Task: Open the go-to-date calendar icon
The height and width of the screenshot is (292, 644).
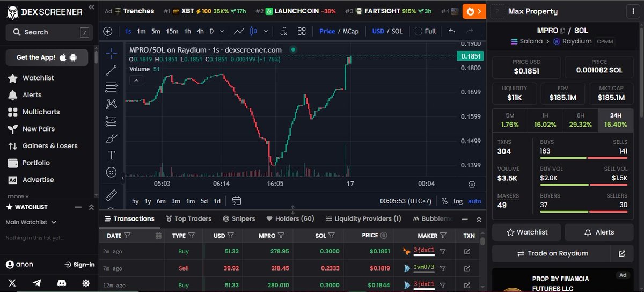Action: point(237,201)
